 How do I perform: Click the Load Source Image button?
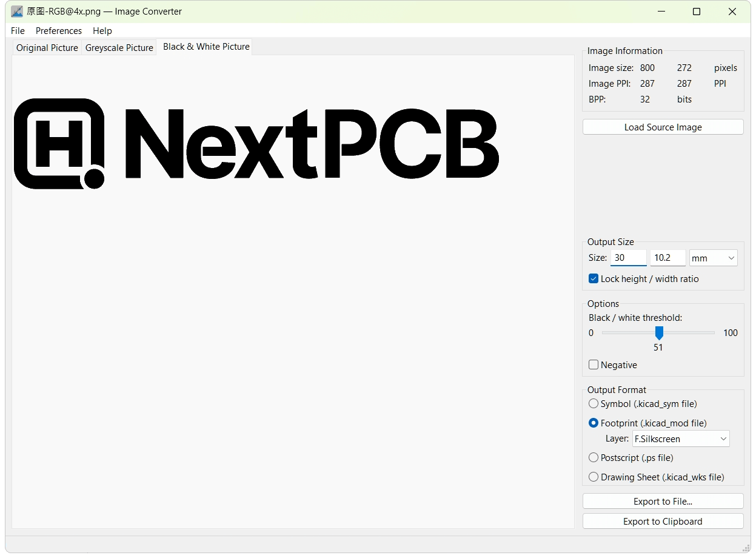(x=663, y=127)
